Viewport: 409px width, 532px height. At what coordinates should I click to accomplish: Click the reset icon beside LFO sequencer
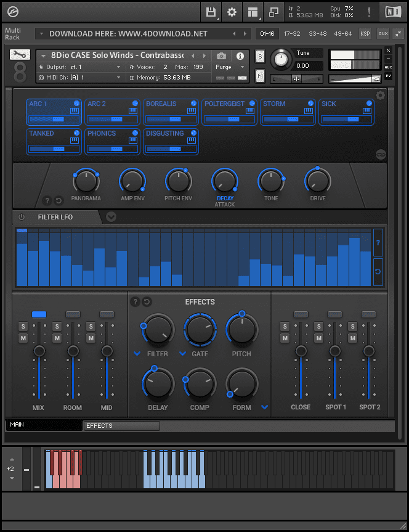[x=378, y=272]
